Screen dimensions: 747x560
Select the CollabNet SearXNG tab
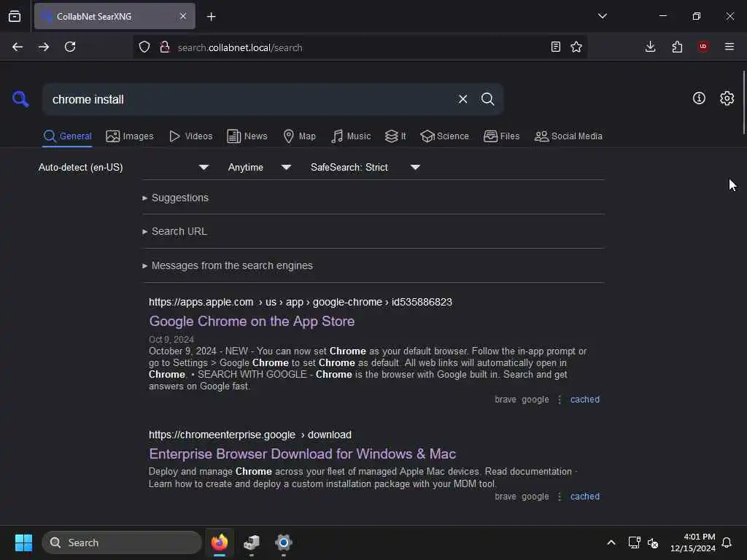[x=115, y=16]
